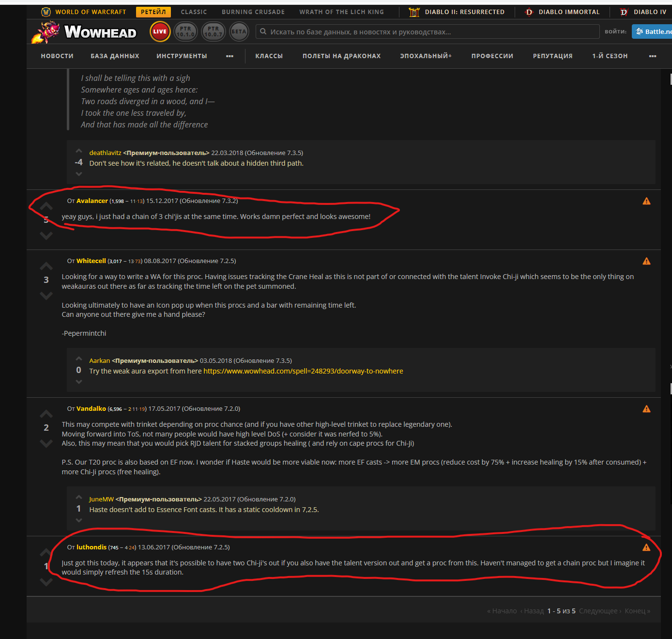
Task: Select the LIVE version badge
Action: (x=160, y=31)
